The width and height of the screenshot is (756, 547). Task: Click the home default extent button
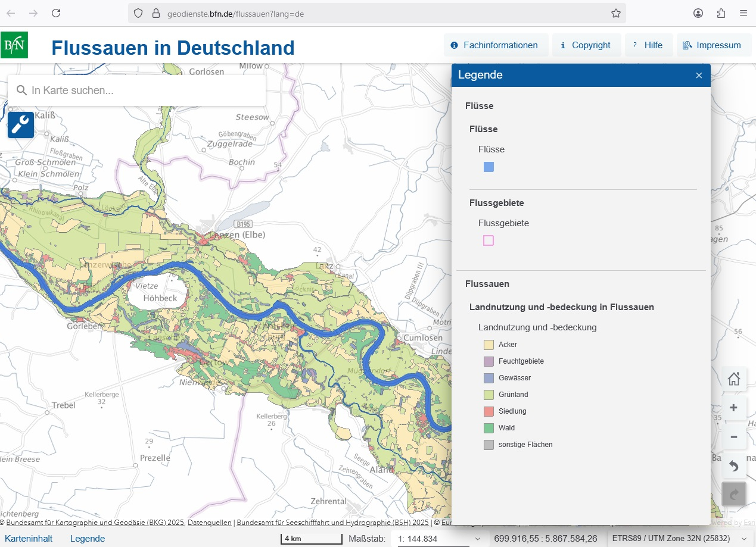[x=733, y=379]
